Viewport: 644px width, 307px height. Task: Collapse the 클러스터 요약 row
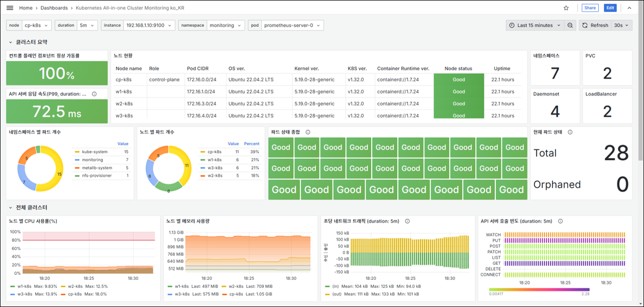tap(28, 42)
